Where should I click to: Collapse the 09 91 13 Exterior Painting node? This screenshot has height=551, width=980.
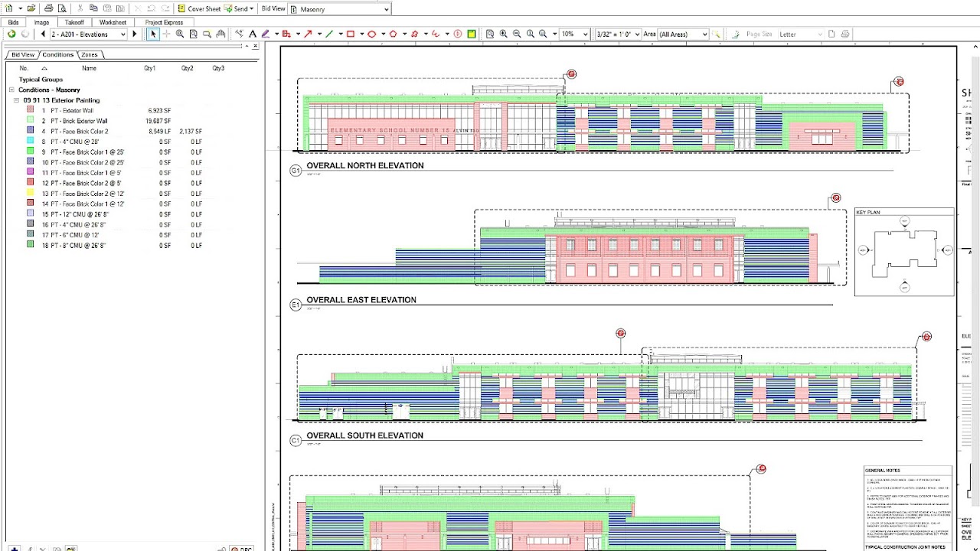[17, 100]
